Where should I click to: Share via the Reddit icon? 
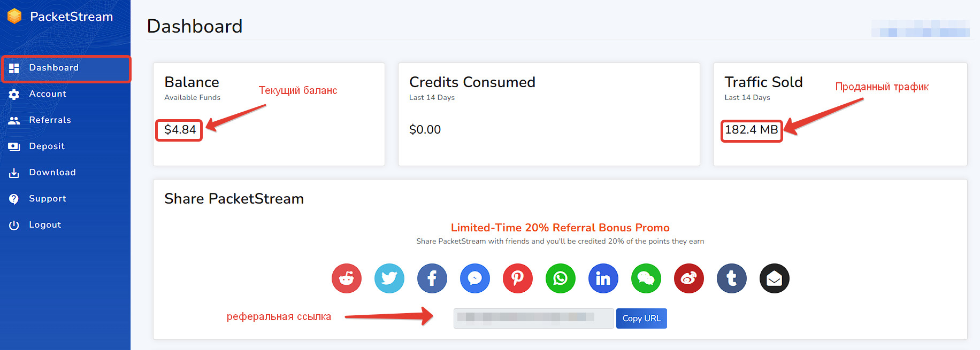tap(347, 278)
